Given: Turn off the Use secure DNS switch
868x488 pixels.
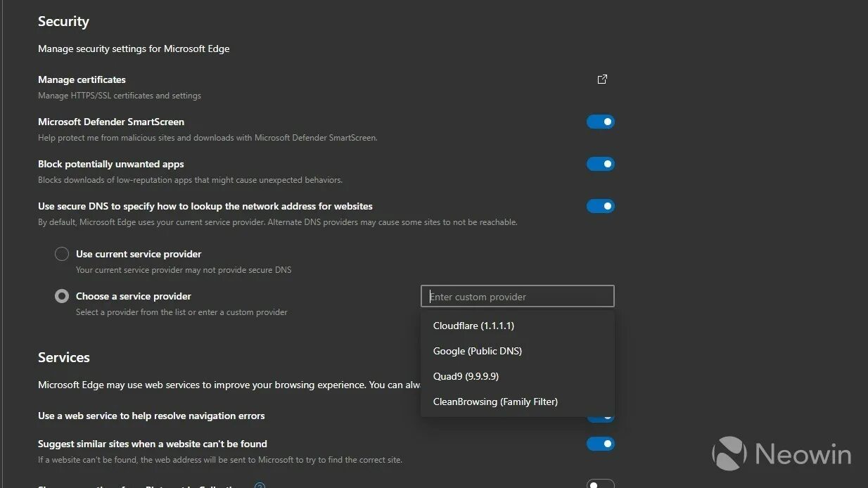Looking at the screenshot, I should 601,206.
